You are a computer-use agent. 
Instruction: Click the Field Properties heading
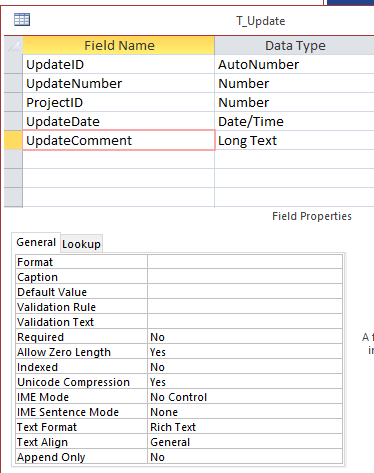point(312,216)
